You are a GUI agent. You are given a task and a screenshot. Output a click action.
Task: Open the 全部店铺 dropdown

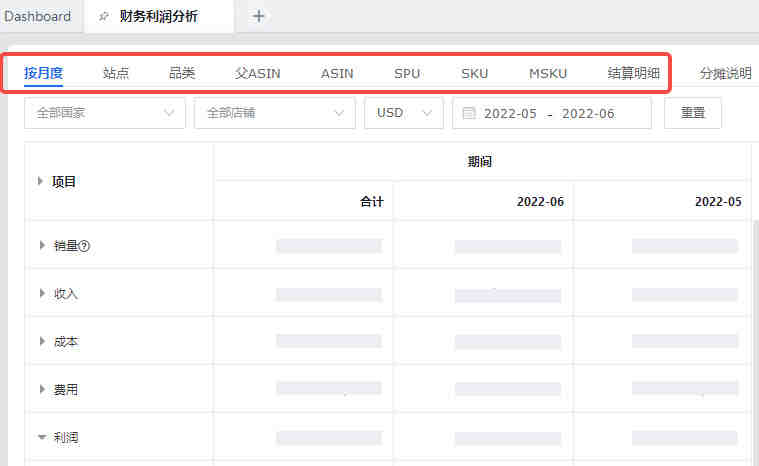pos(275,113)
